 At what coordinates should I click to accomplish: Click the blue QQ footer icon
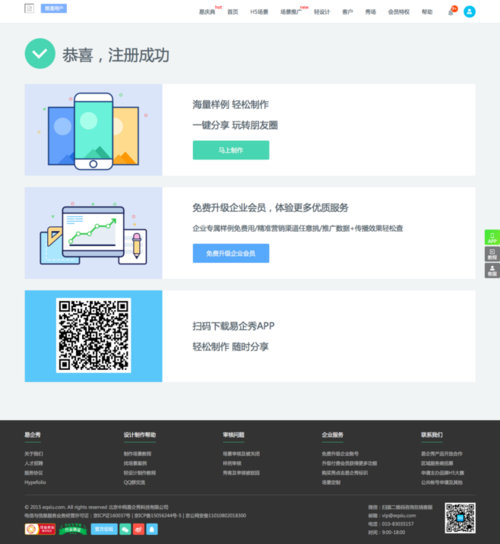tap(152, 529)
